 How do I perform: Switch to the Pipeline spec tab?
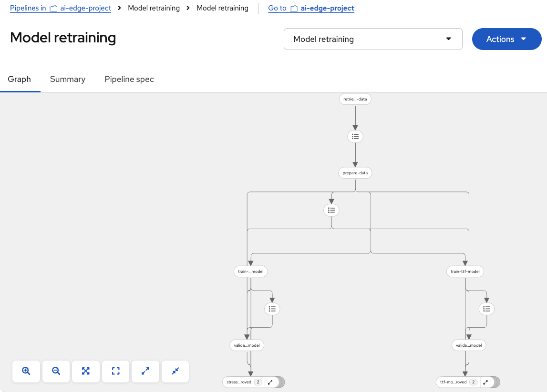[129, 79]
